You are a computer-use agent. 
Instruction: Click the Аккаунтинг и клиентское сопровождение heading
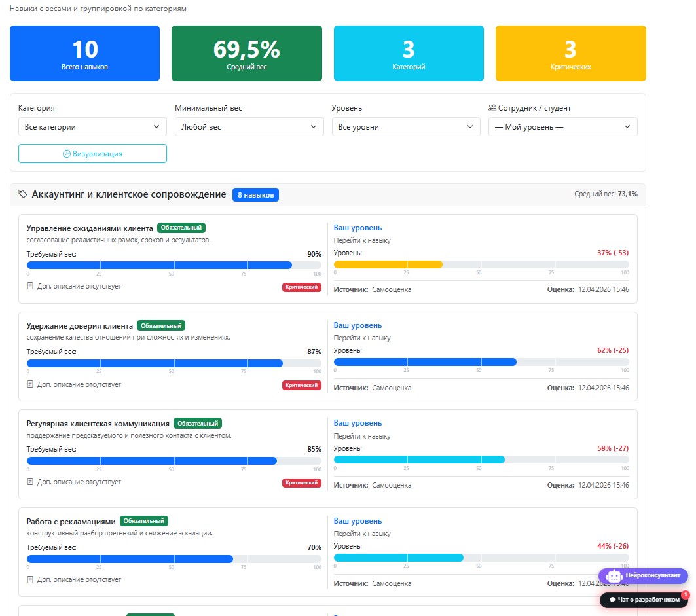tap(129, 194)
